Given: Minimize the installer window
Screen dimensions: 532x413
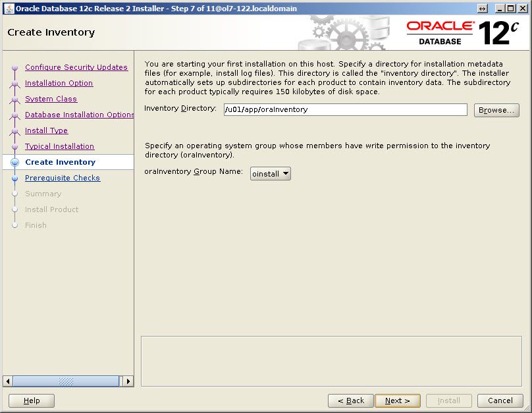Looking at the screenshot, I should [499, 9].
